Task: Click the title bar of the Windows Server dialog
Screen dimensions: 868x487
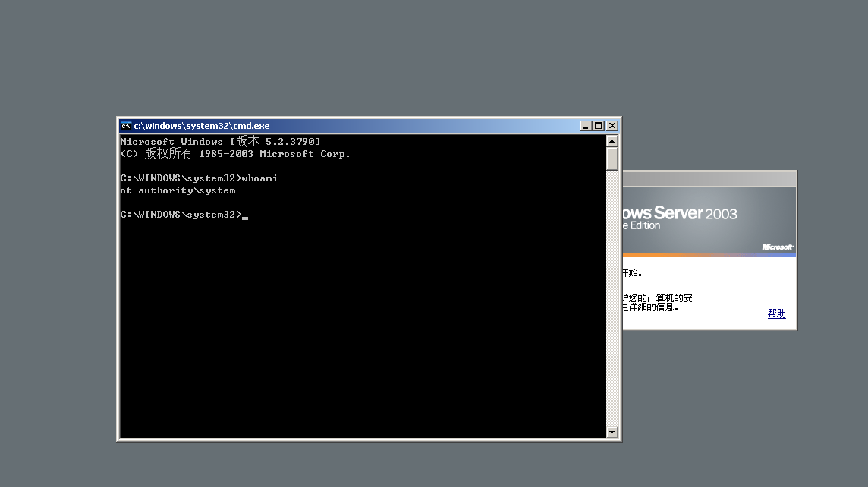Action: point(709,179)
